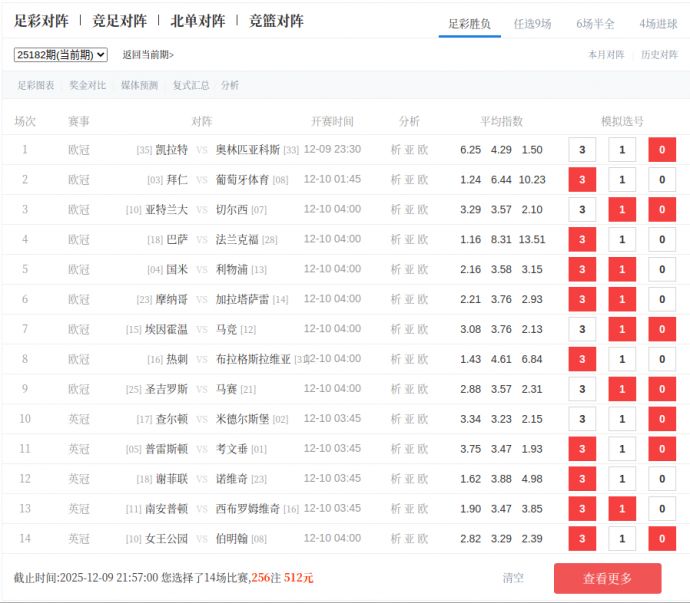
Task: Switch to the 任选9场 tab
Action: (532, 23)
